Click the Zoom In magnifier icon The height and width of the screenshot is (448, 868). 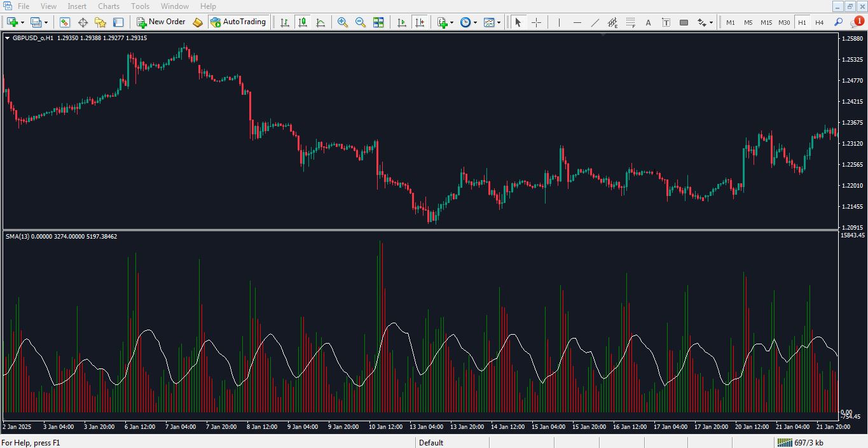tap(343, 22)
